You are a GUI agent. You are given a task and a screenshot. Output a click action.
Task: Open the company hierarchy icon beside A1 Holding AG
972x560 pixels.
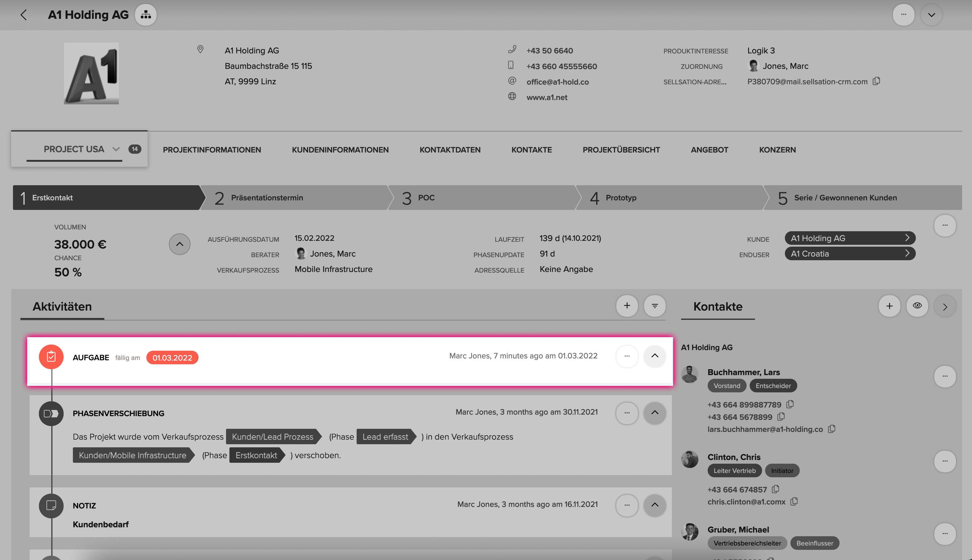tap(145, 15)
